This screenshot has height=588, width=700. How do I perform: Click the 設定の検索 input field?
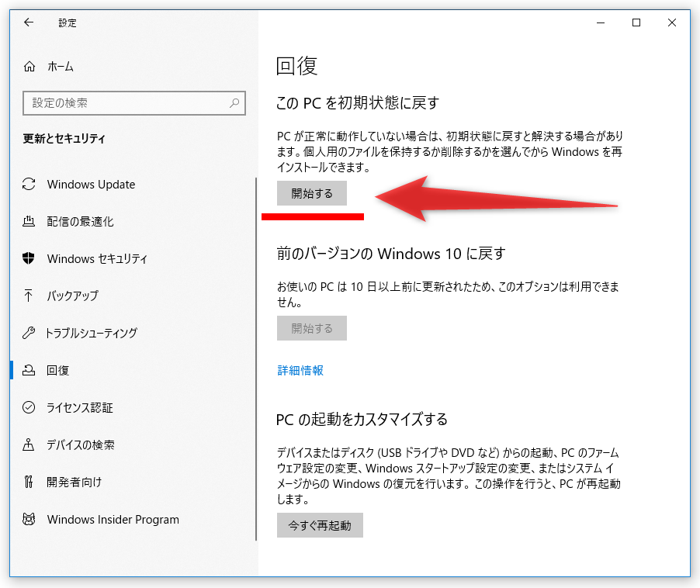tap(134, 103)
